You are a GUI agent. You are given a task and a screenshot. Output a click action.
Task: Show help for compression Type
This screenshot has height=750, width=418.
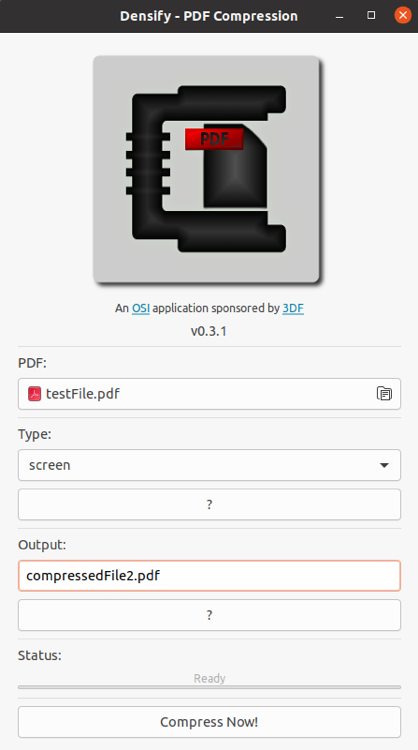209,504
